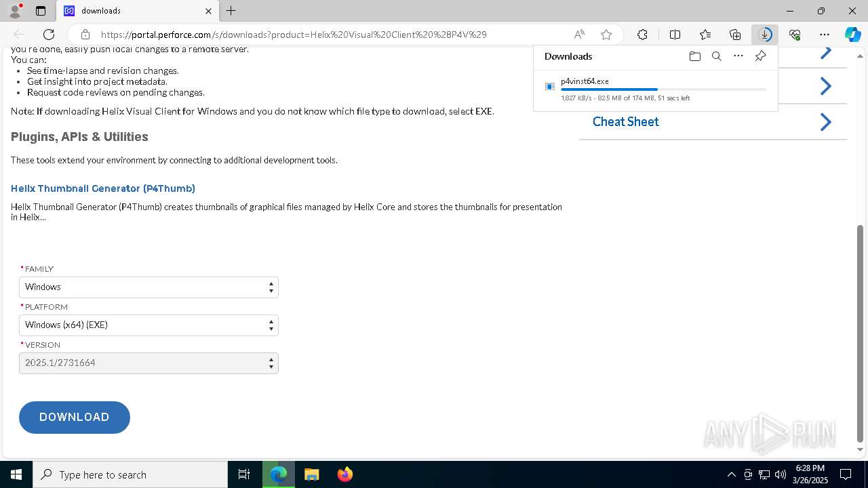Open more options in Downloads panel
Image resolution: width=868 pixels, height=488 pixels.
(738, 56)
